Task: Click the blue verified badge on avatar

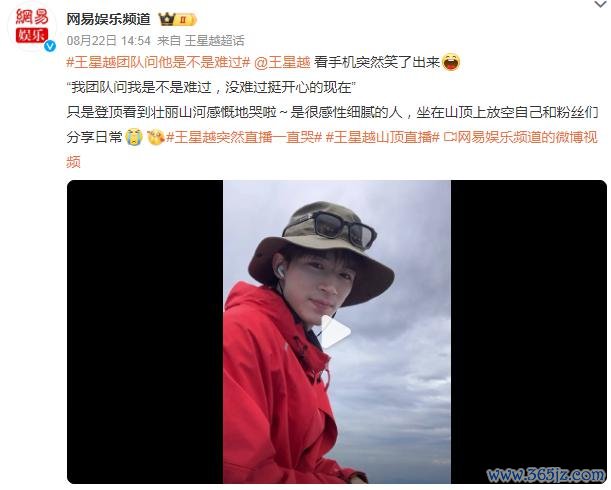Action: click(x=50, y=46)
